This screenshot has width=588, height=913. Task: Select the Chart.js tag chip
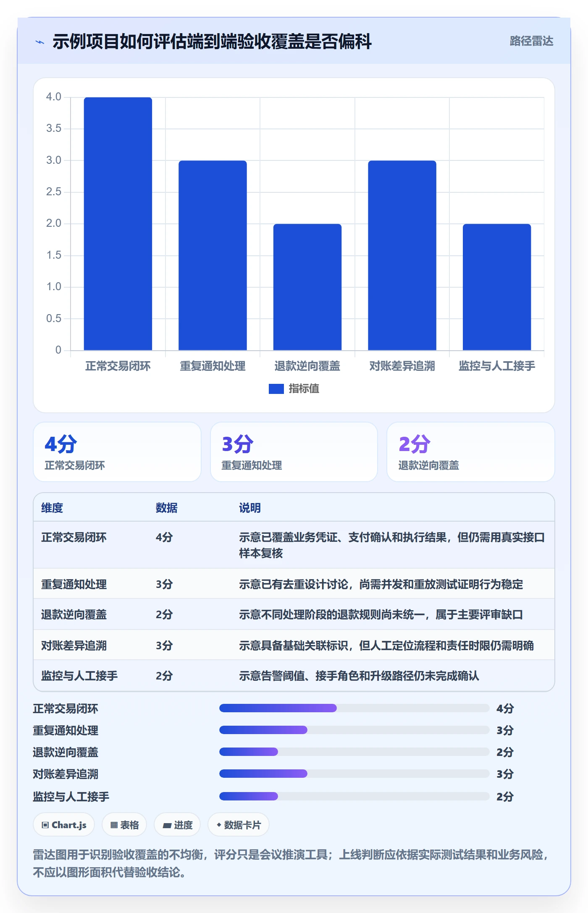[x=64, y=825]
